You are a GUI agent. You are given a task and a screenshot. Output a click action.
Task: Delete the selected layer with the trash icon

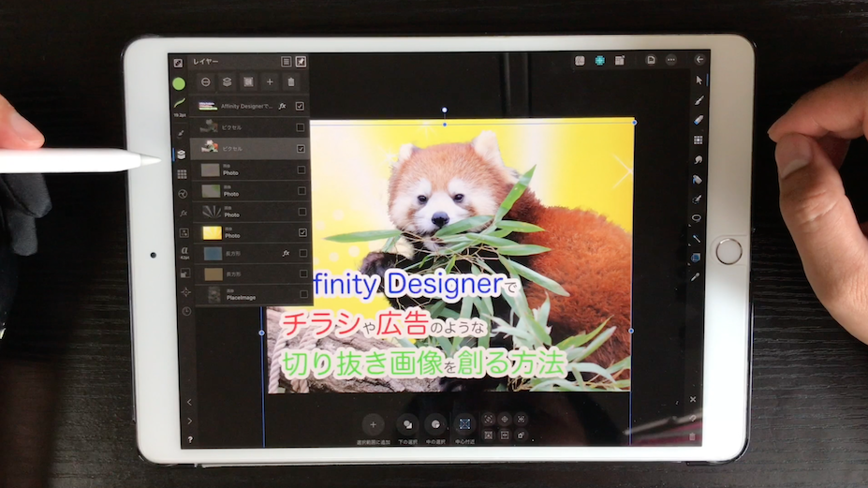pos(291,82)
